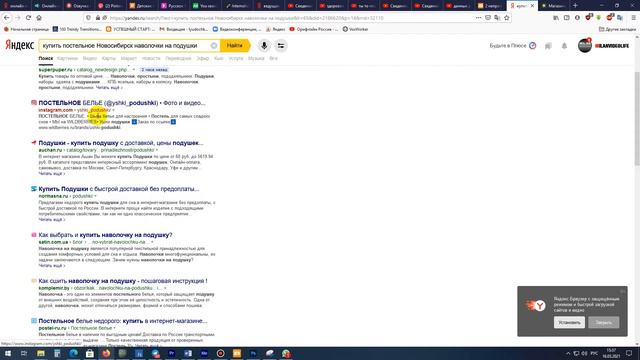
Task: Open the УСПЕШНЫЙ СТАРТ bookmark
Action: [x=130, y=29]
